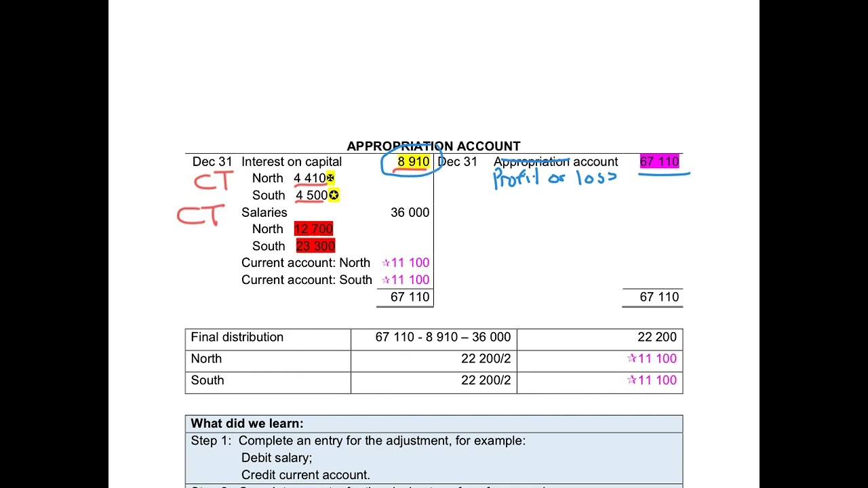Click North salary 12 700 in red
868x488 pixels.
(313, 229)
